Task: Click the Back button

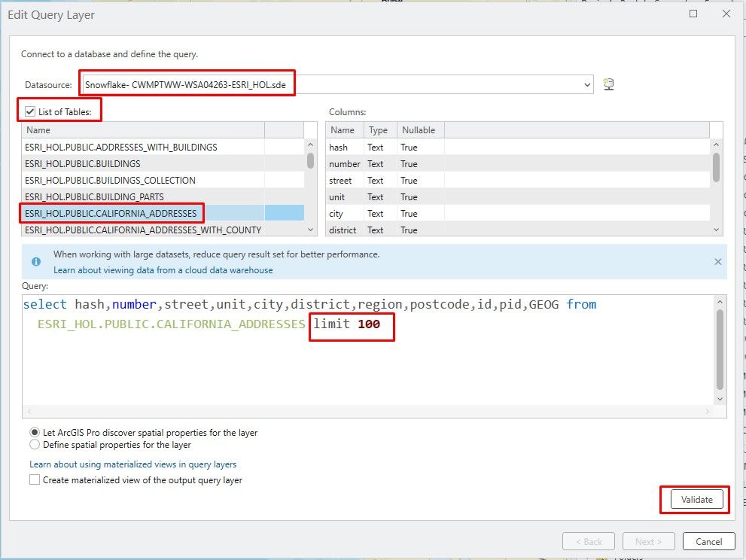Action: tap(589, 541)
